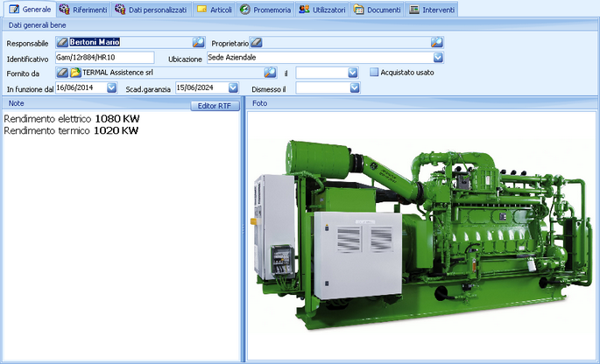The height and width of the screenshot is (364, 600).
Task: Click the search icon in Proprietario field
Action: coord(436,42)
